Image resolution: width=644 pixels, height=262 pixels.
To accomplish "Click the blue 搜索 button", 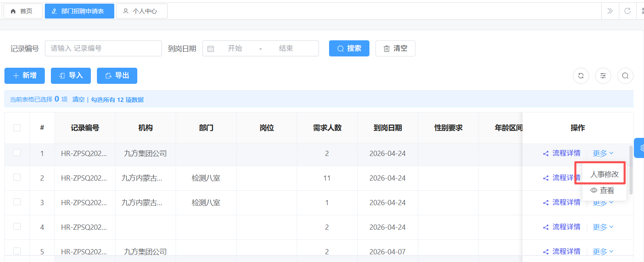I will (349, 48).
